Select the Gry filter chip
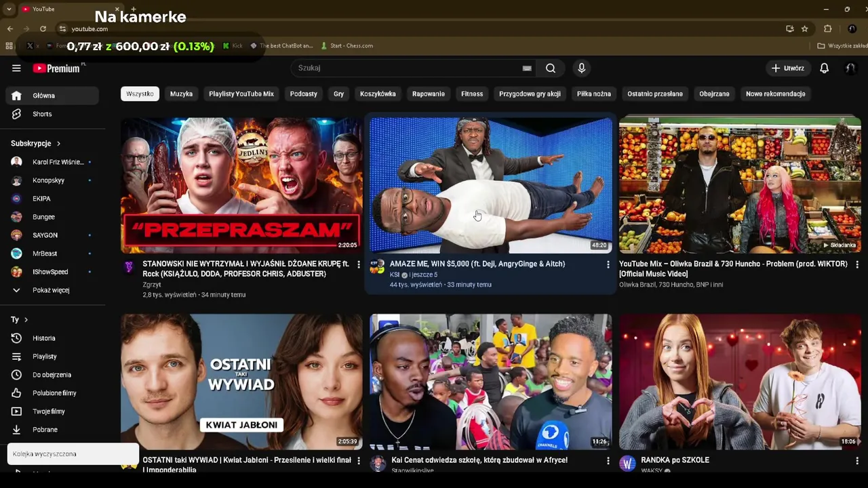The height and width of the screenshot is (488, 868). tap(338, 94)
